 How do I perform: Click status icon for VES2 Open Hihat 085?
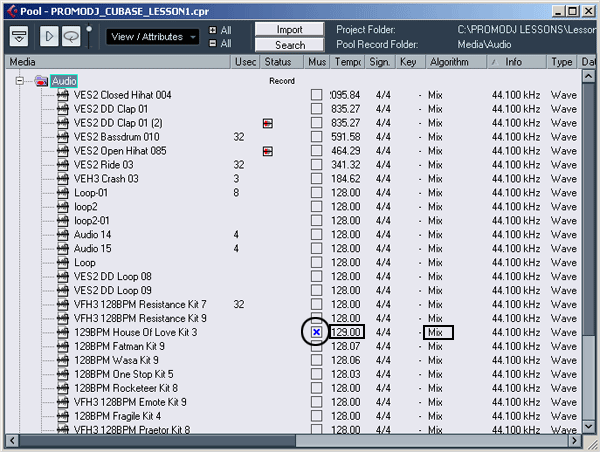point(267,151)
